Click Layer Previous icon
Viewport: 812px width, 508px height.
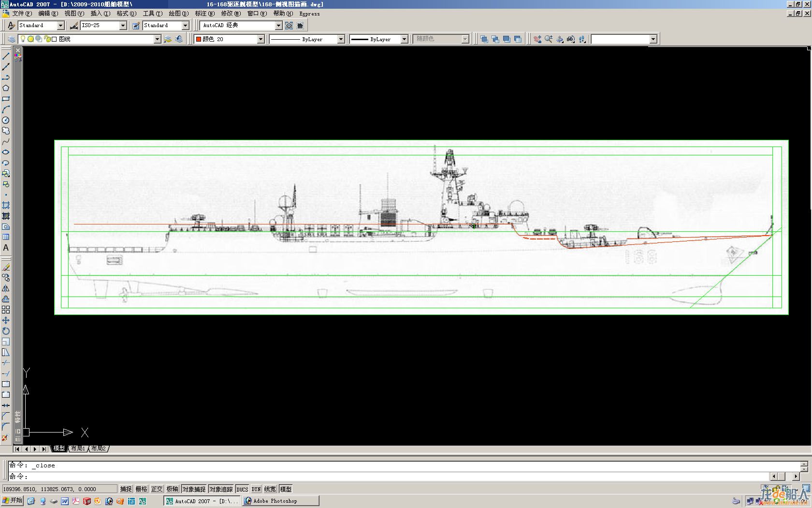(x=179, y=39)
